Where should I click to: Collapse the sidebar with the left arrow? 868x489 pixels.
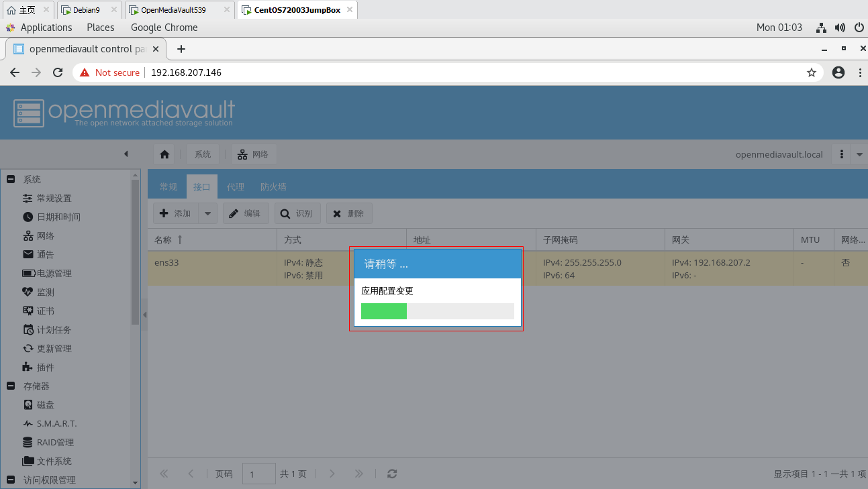tap(126, 154)
